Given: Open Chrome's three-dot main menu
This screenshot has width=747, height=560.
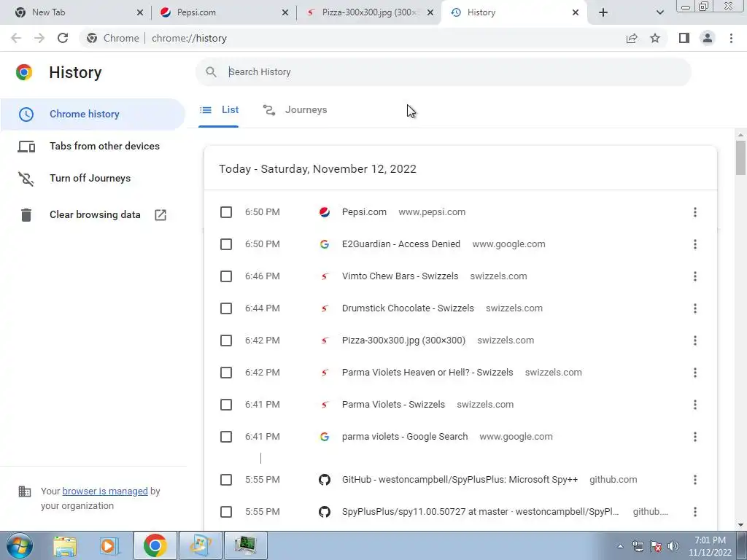Looking at the screenshot, I should tap(731, 38).
